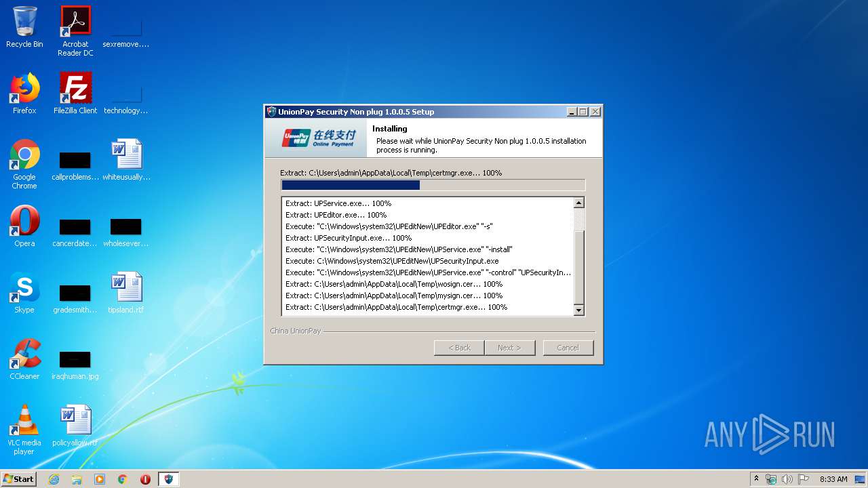This screenshot has height=488, width=868.
Task: Open the Firefox desktop shortcut
Action: coord(24,94)
